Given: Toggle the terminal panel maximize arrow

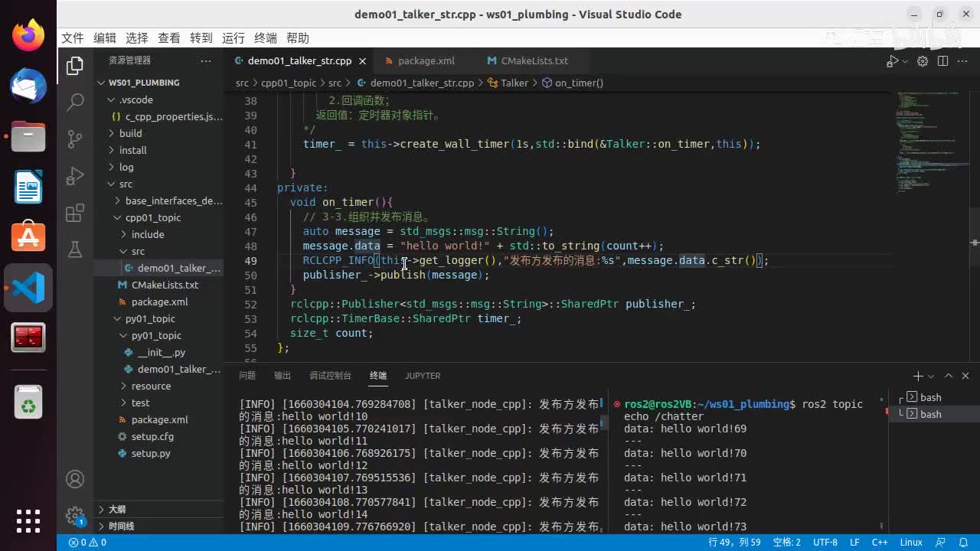Looking at the screenshot, I should (x=948, y=376).
